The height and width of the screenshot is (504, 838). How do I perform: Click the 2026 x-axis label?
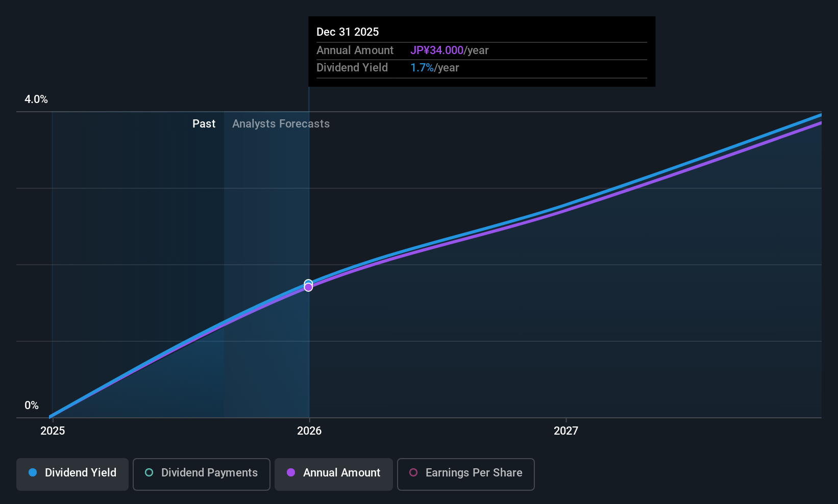coord(309,431)
